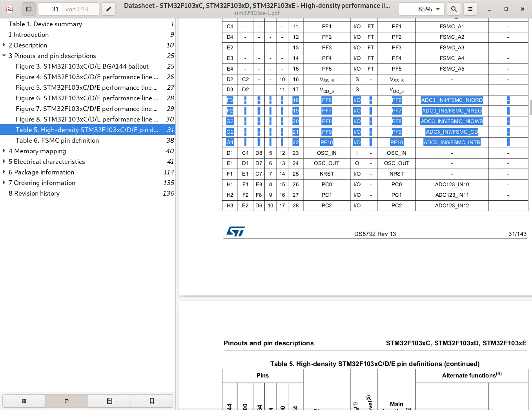
Task: Click the document viewer app icon
Action: pyautogui.click(x=10, y=9)
